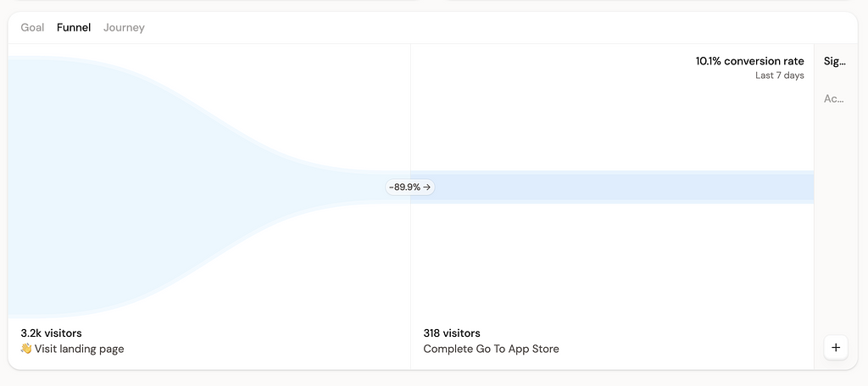
Task: Select the truncated Sig... step header
Action: [834, 61]
